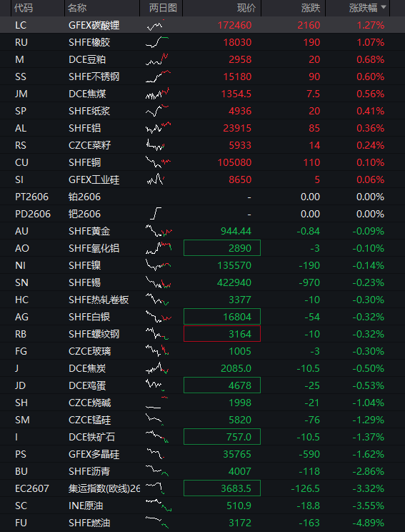Select the SHFE燃油 row
This screenshot has height=532, width=405.
[x=202, y=523]
